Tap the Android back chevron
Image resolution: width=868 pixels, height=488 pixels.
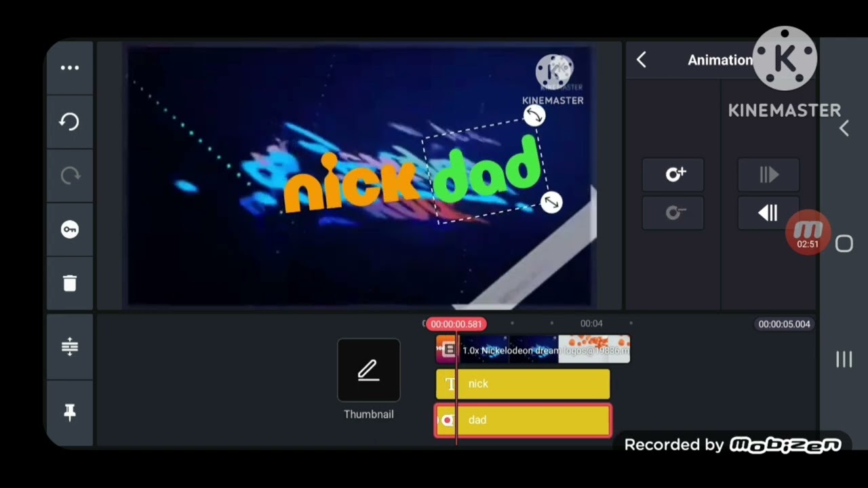844,128
